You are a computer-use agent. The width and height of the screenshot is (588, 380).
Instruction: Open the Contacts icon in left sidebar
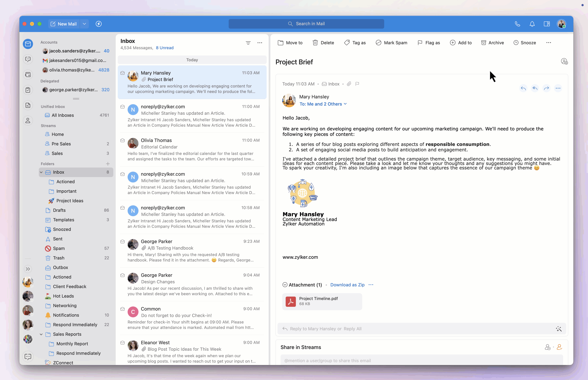[28, 121]
